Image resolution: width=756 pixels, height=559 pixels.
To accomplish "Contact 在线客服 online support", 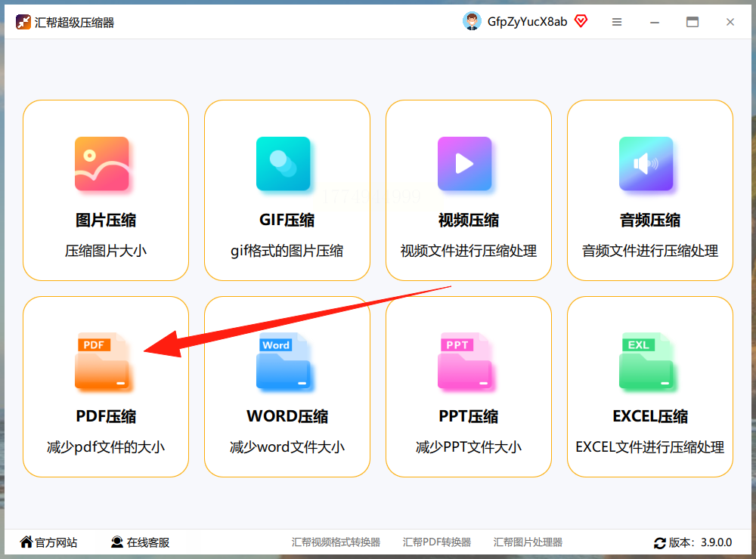I will pyautogui.click(x=140, y=542).
